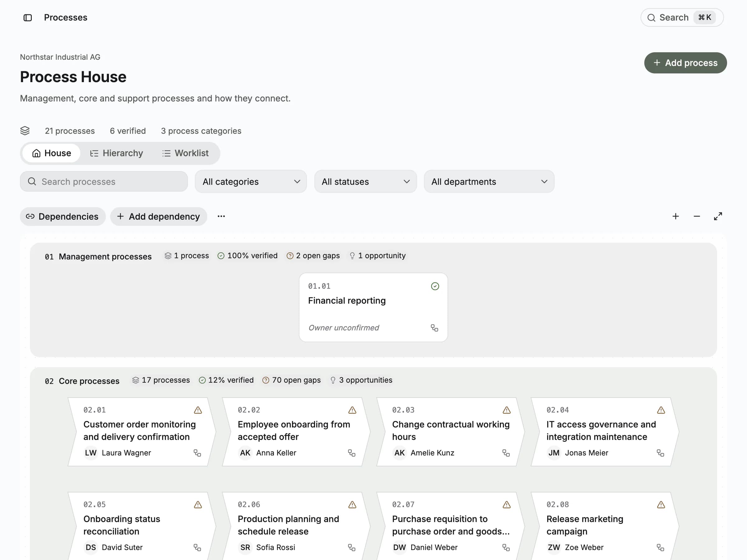Click the 6 verified summary stat
The height and width of the screenshot is (560, 747).
point(128,131)
